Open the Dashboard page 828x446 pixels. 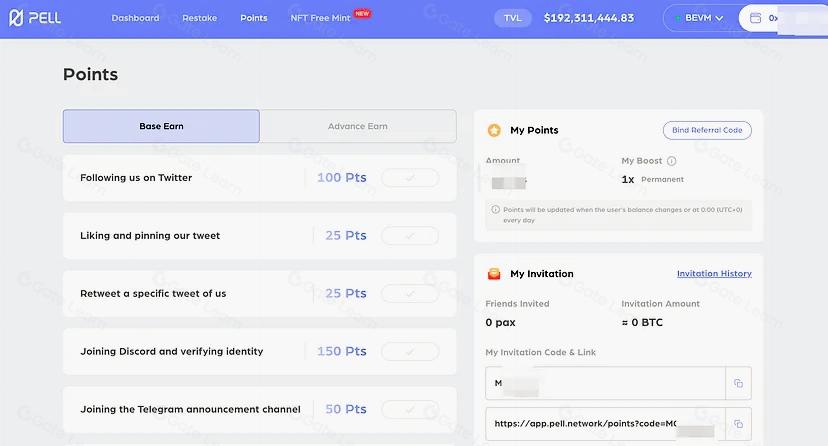pyautogui.click(x=135, y=18)
